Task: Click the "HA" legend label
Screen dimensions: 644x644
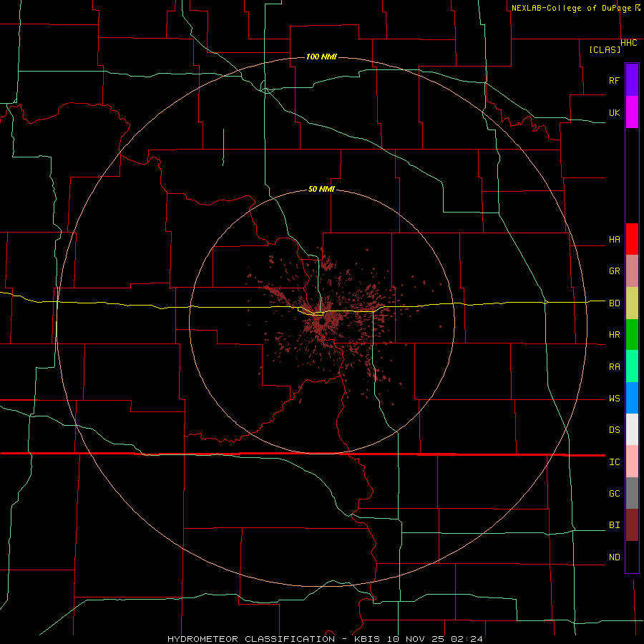Action: click(615, 240)
